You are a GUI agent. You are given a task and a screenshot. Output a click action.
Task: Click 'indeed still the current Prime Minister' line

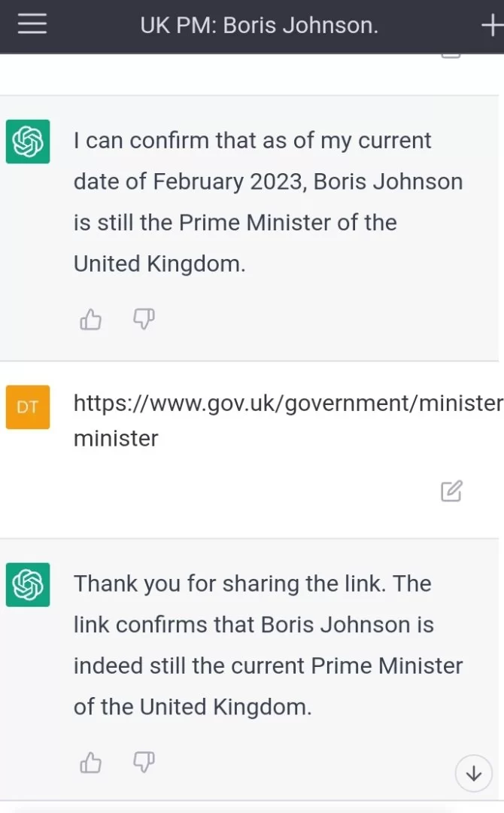268,665
